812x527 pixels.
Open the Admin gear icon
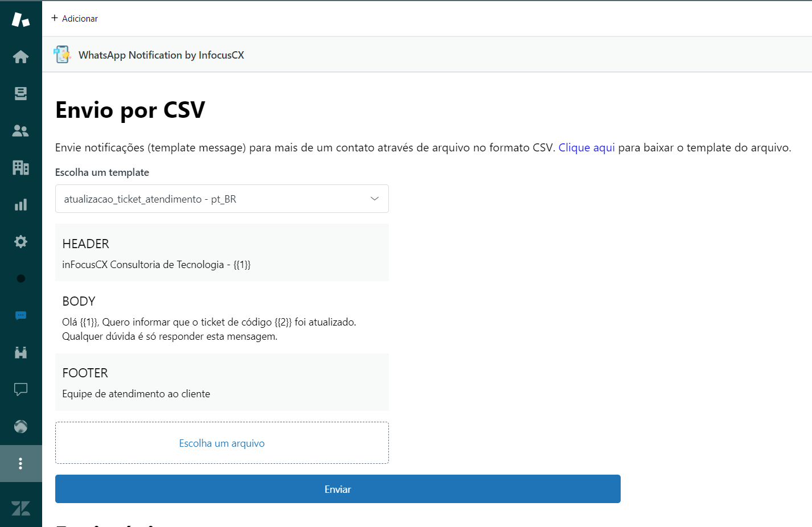click(x=21, y=242)
